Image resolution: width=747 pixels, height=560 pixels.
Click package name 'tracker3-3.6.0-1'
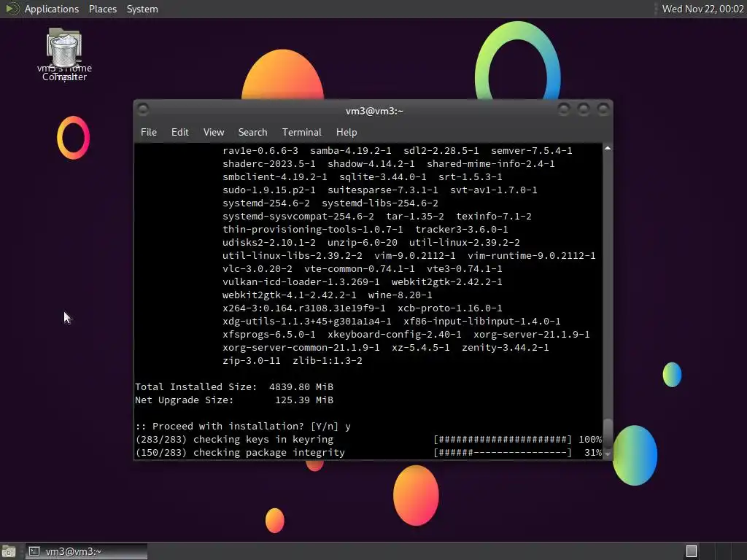pyautogui.click(x=462, y=230)
